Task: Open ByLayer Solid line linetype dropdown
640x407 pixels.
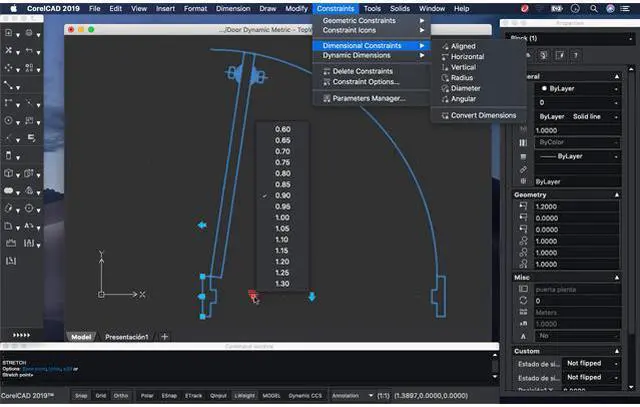Action: click(578, 116)
